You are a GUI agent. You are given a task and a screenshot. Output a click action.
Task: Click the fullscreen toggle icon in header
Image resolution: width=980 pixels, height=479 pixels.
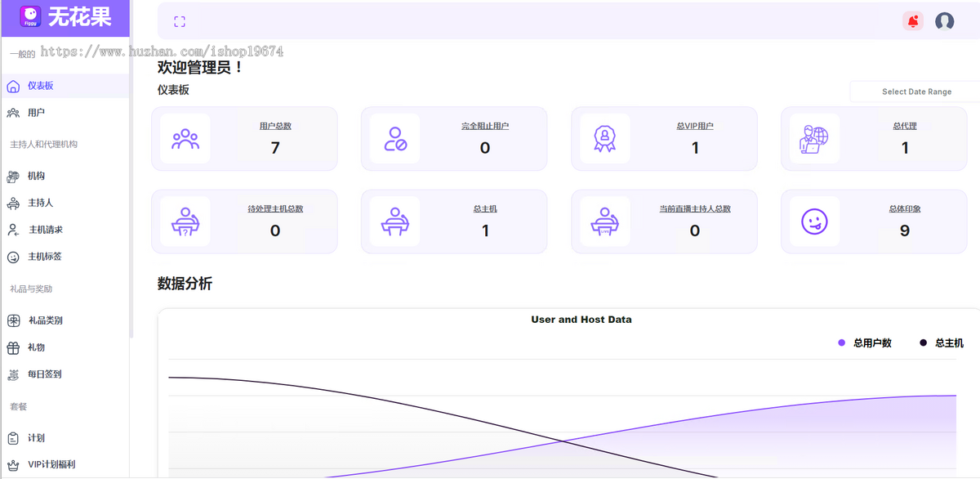point(180,22)
